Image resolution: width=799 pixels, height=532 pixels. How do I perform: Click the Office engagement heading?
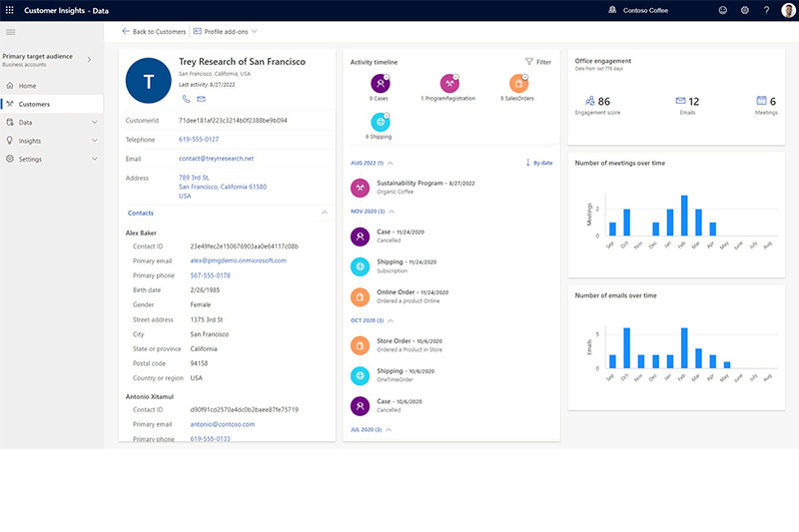coord(603,61)
